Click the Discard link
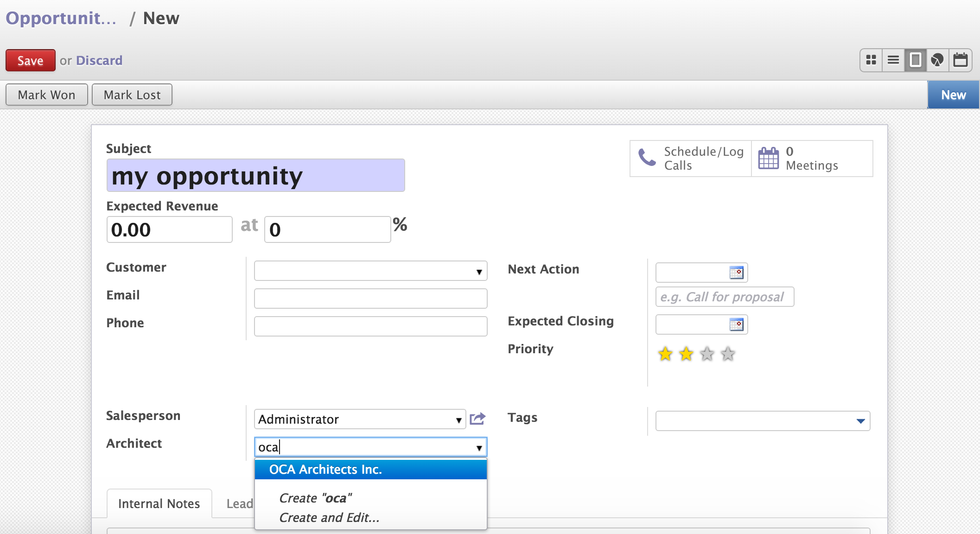The width and height of the screenshot is (980, 534). 99,61
